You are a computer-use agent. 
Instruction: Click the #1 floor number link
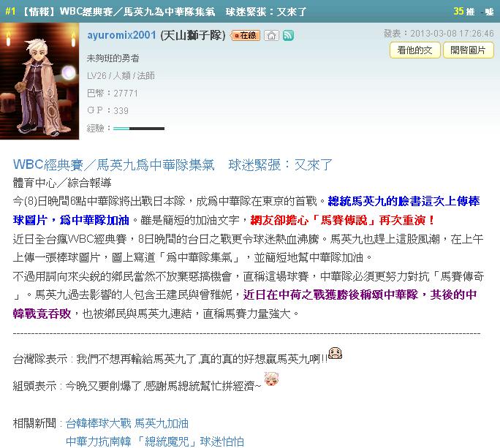pyautogui.click(x=10, y=12)
